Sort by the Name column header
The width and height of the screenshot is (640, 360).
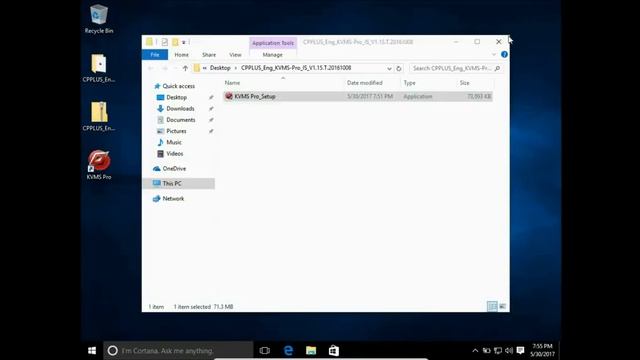[x=232, y=83]
